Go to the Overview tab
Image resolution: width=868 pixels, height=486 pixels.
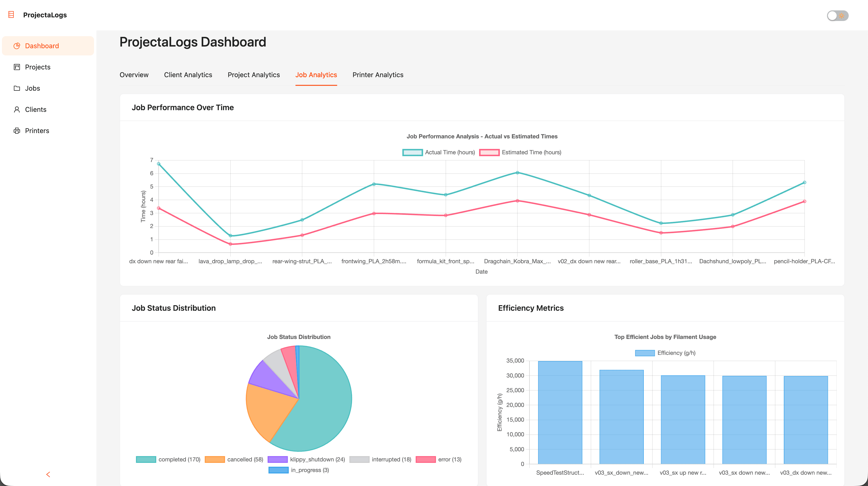(134, 75)
